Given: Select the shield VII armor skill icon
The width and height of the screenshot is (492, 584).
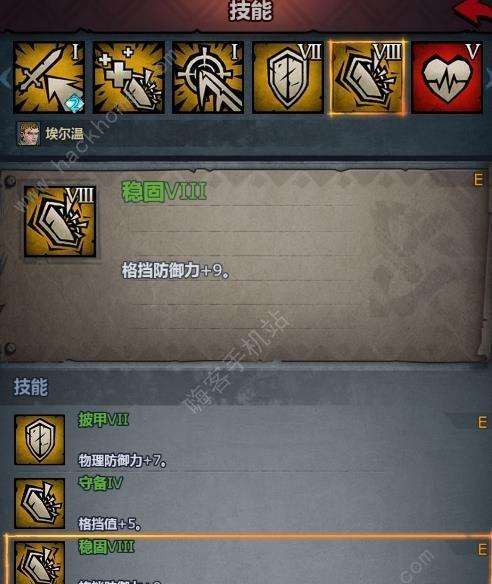Looking at the screenshot, I should coord(288,77).
